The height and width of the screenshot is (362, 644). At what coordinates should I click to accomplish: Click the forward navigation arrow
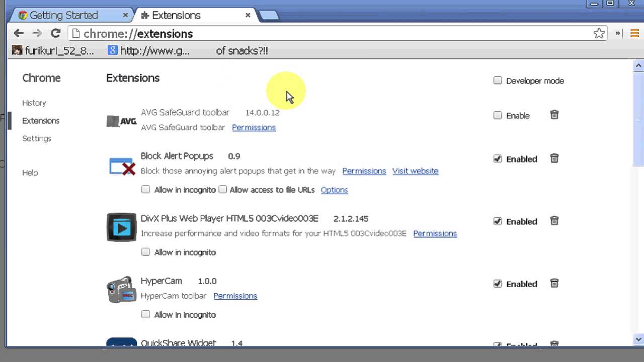click(x=37, y=33)
